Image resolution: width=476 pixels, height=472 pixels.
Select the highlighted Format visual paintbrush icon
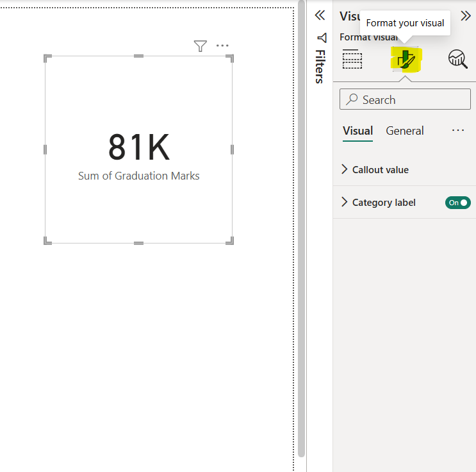click(x=405, y=60)
